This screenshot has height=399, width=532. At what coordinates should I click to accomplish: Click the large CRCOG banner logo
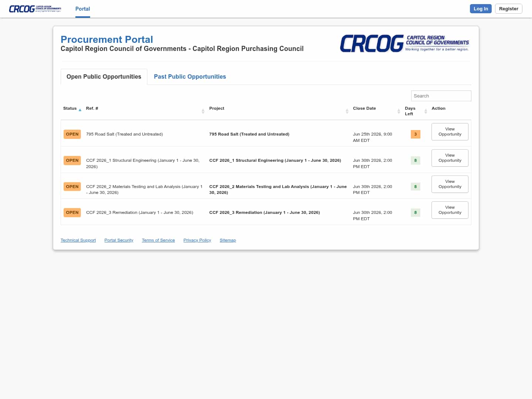[405, 44]
